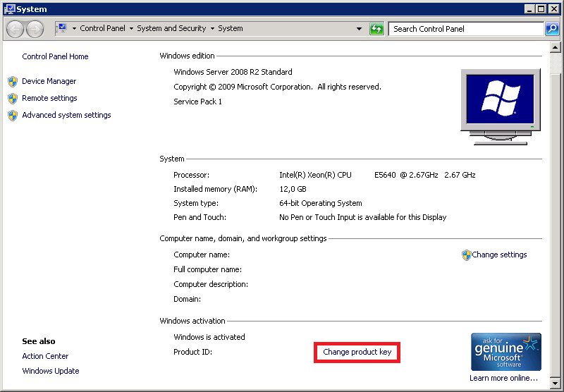Click the Search Control Panel field
The image size is (564, 392).
coord(466,29)
